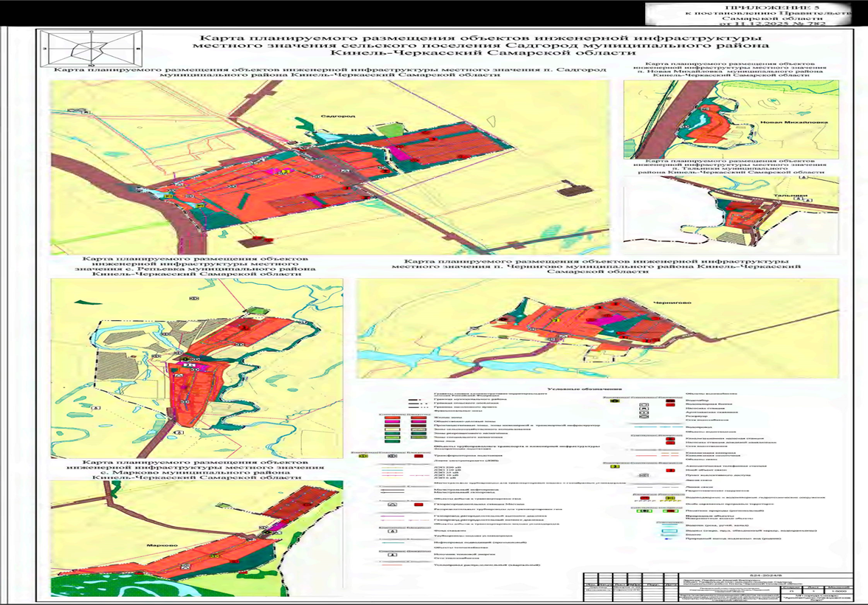
Task: Click the transformer substation legend icon
Action: tap(384, 457)
